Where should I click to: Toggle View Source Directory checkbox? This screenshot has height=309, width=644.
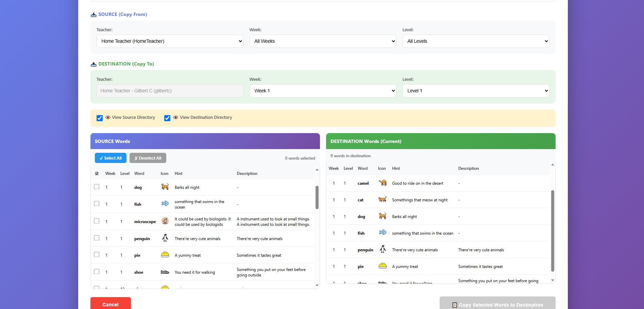(x=100, y=118)
